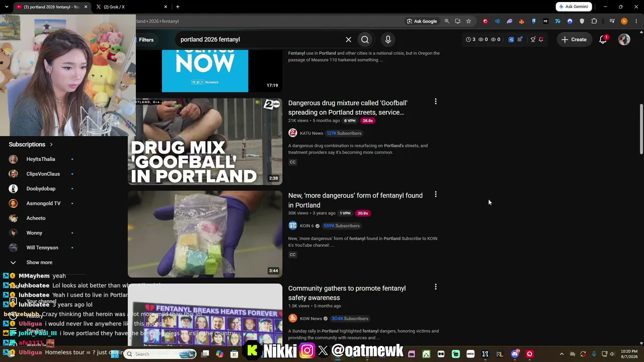The width and height of the screenshot is (644, 362).
Task: Open 'Community gathers to promote fentanyl' video title
Action: coord(347,293)
